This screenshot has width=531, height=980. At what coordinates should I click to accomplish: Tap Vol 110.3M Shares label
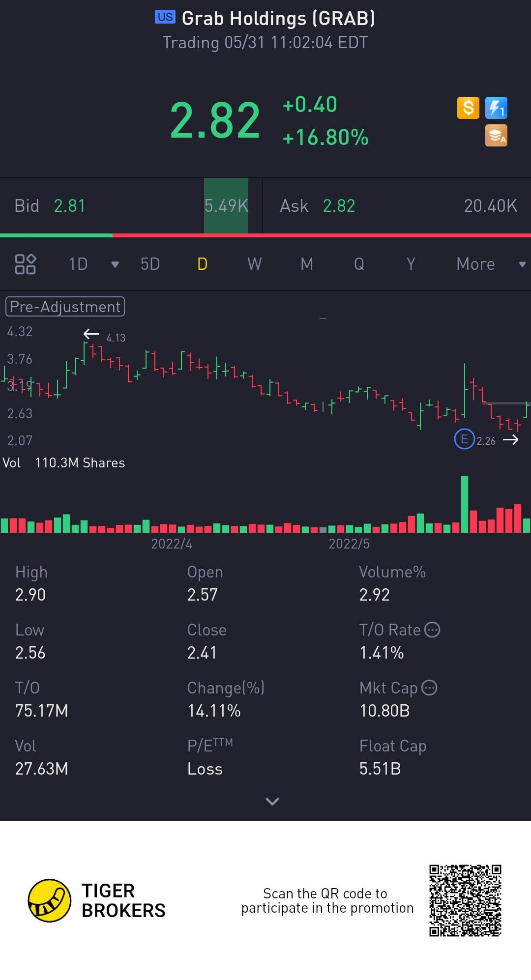coord(64,463)
